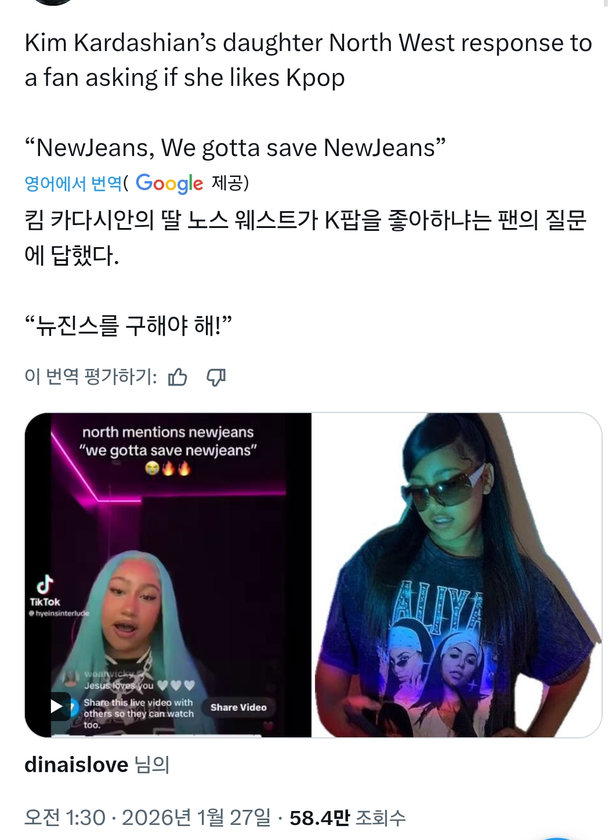Tap the '이 번역 평가하기:' rating label
The image size is (616, 840).
click(90, 377)
